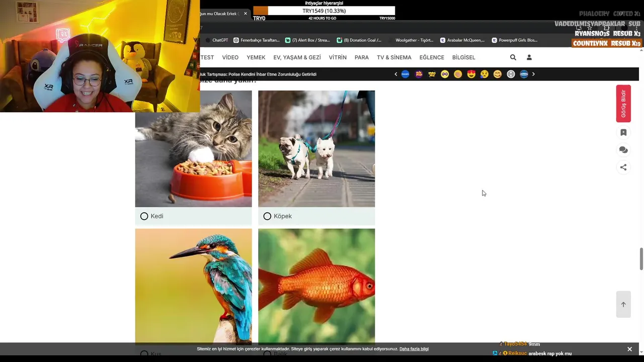
Task: Click the purple-red logo icon next to Philips
Action: pos(419,74)
